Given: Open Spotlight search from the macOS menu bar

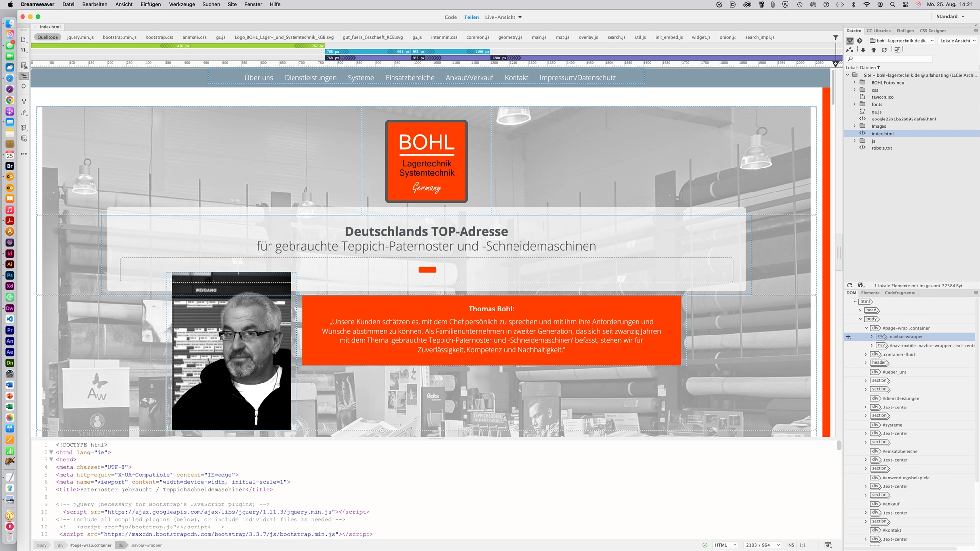Looking at the screenshot, I should (893, 4).
